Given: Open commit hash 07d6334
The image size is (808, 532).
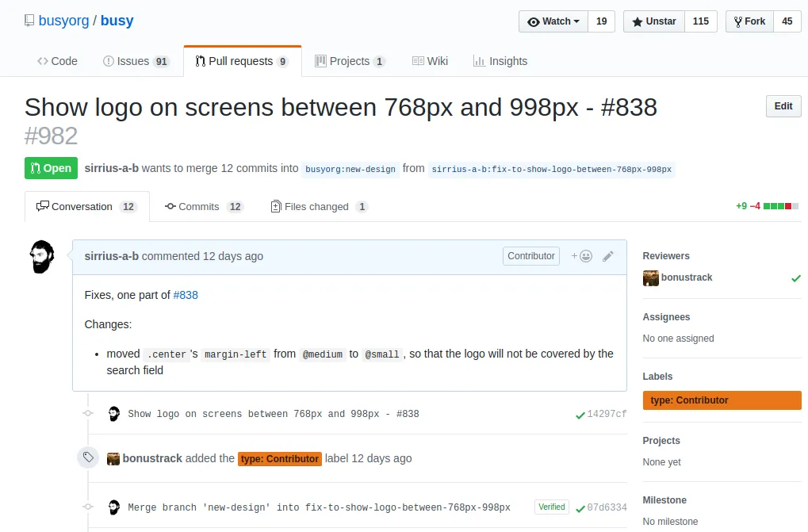Looking at the screenshot, I should [x=607, y=507].
